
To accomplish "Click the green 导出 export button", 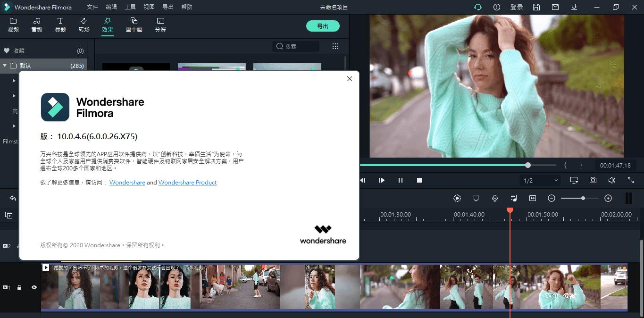I will [x=323, y=26].
